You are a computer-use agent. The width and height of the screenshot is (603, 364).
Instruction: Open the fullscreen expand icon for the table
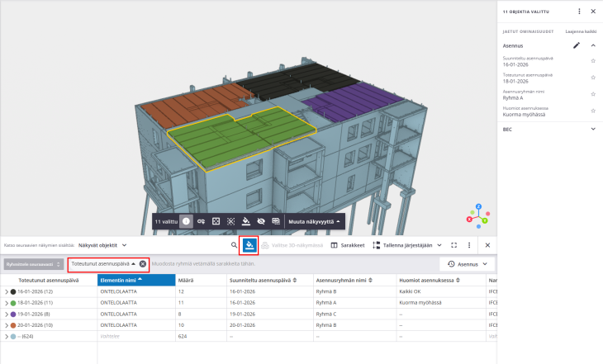(x=454, y=245)
